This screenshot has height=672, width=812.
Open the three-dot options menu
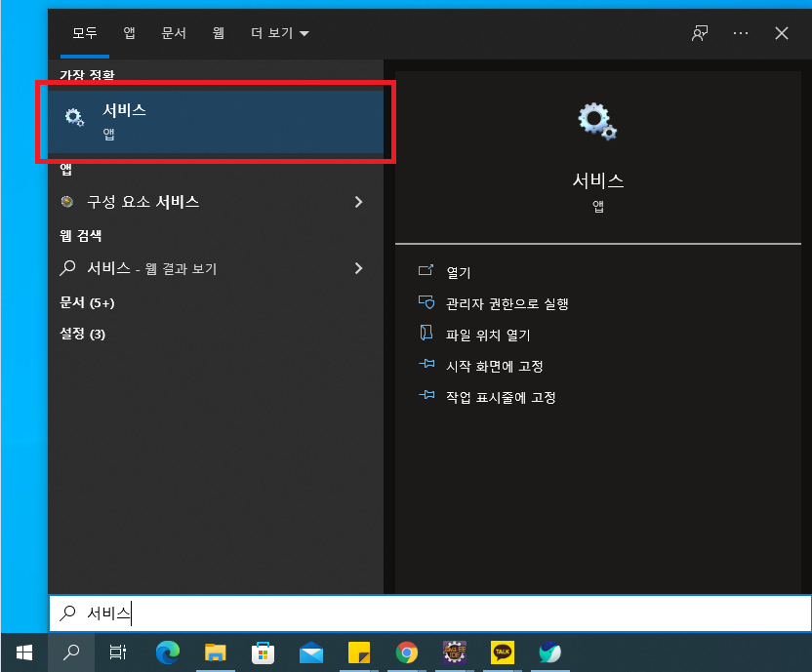point(741,34)
